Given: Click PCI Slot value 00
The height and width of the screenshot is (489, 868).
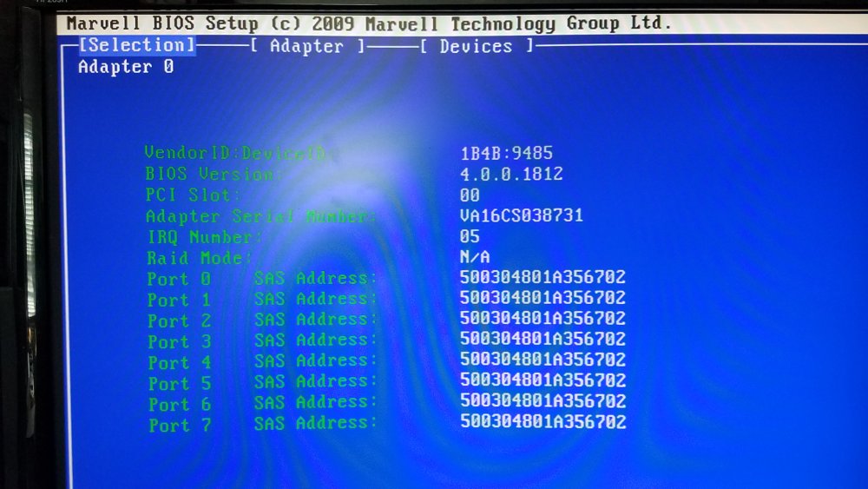Looking at the screenshot, I should click(470, 195).
